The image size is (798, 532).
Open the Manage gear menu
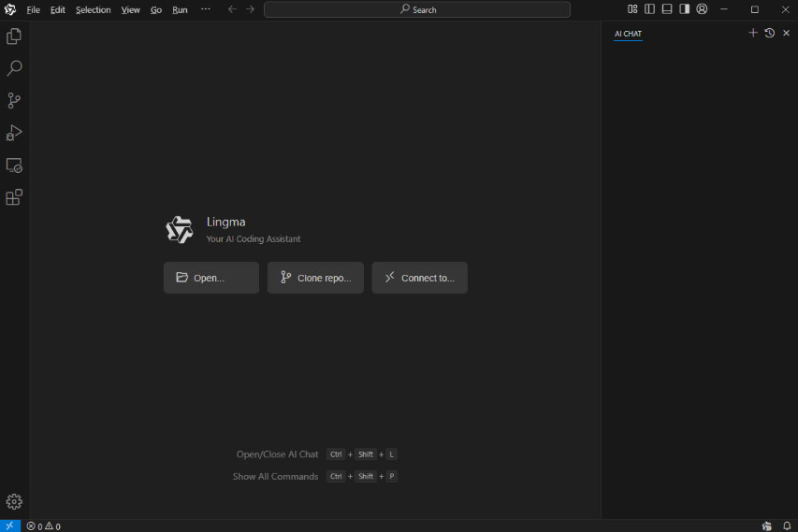(x=14, y=501)
